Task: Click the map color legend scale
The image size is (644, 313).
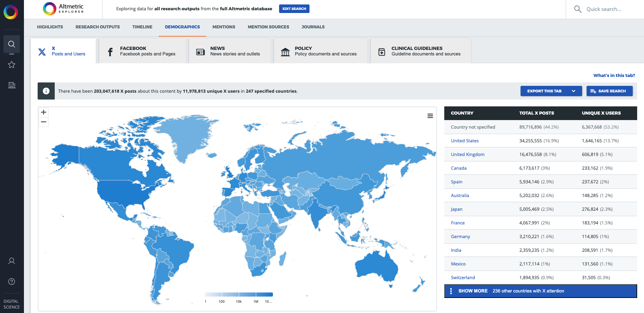Action: tap(238, 294)
